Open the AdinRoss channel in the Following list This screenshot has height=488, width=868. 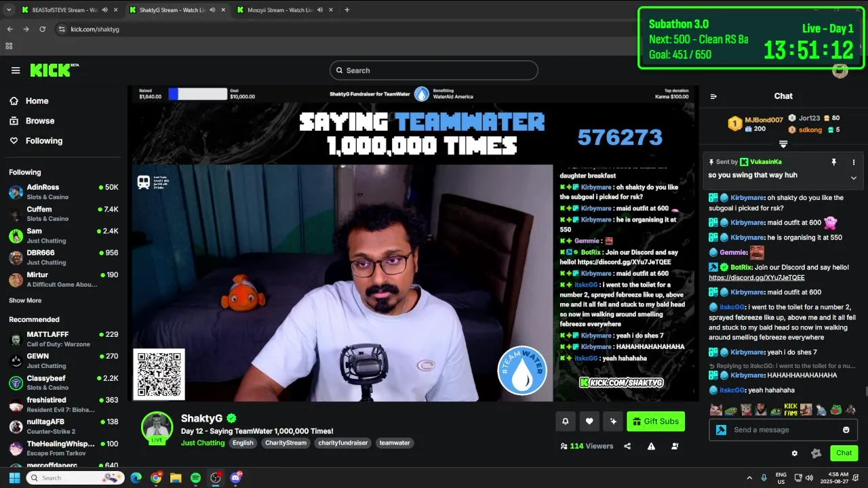tap(64, 192)
